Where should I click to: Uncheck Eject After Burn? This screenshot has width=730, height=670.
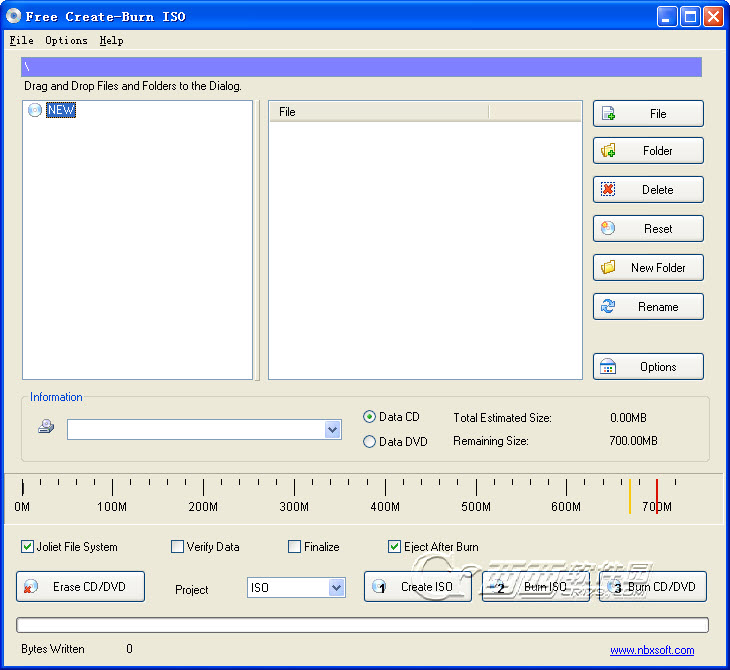pyautogui.click(x=395, y=547)
